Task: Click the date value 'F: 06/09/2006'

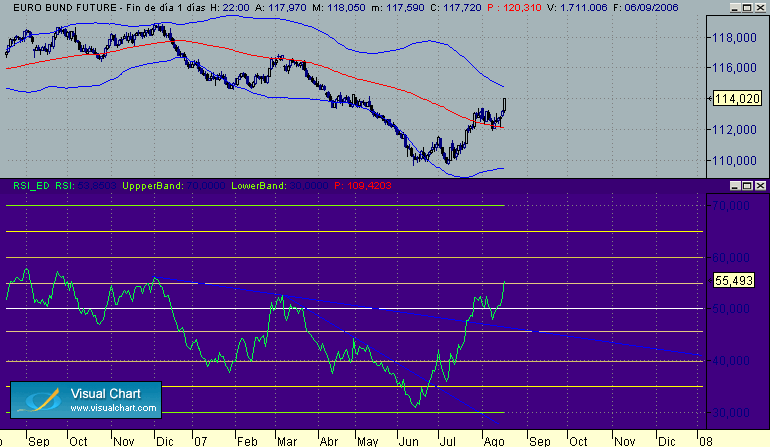Action: pos(646,8)
